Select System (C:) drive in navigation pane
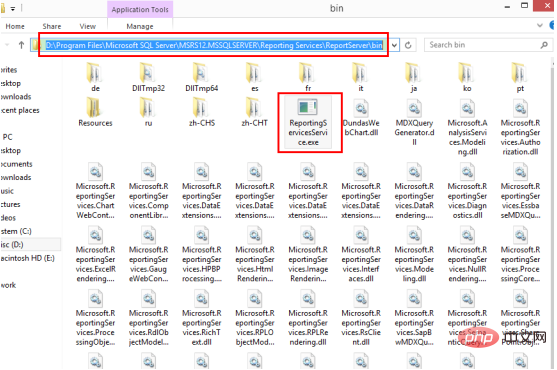Viewport: 557px width, 370px height. click(16, 231)
